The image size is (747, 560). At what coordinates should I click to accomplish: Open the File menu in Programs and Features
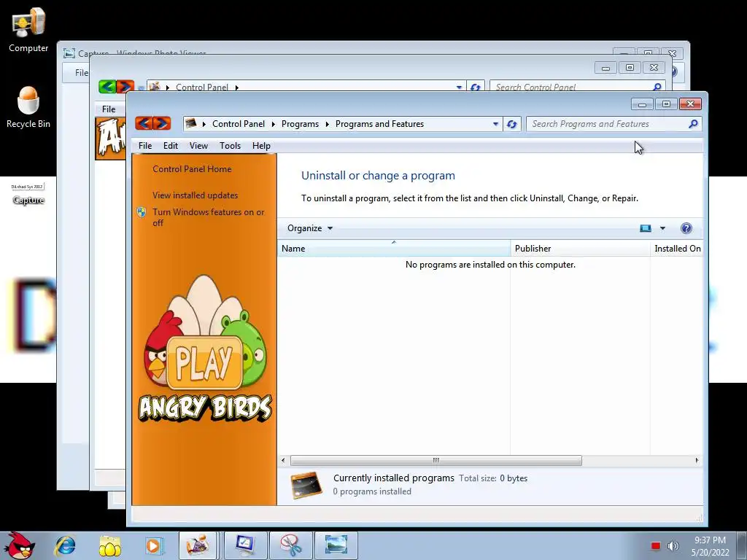145,146
